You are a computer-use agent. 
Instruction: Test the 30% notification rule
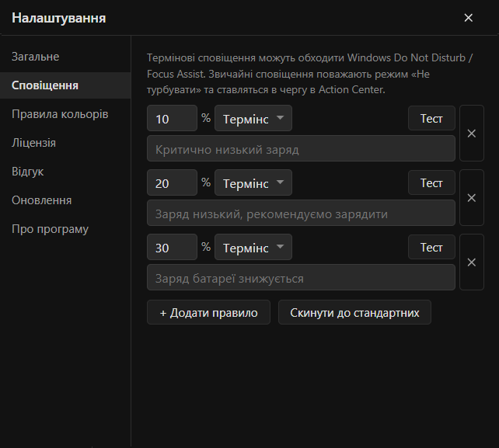[x=431, y=247]
